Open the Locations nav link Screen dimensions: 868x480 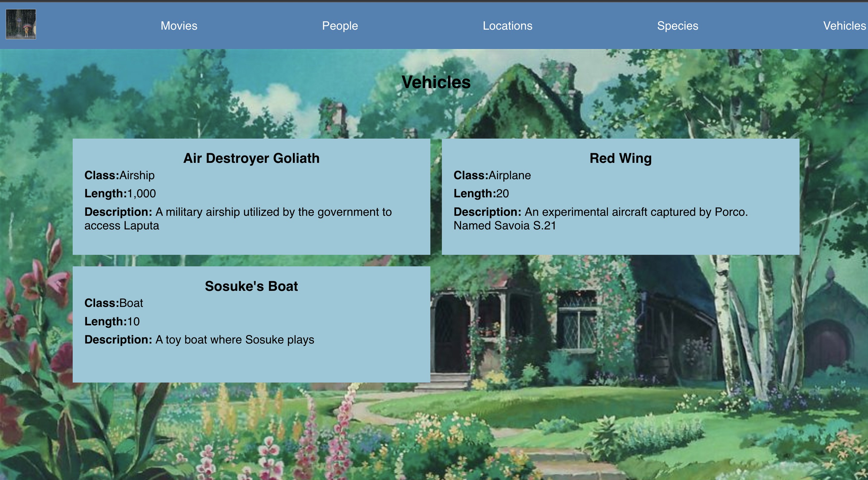pyautogui.click(x=508, y=26)
